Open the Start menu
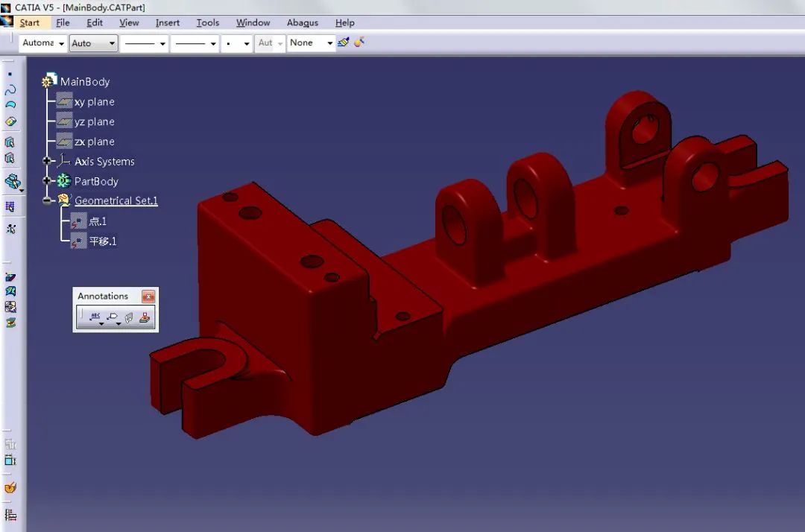The image size is (805, 532). [x=29, y=22]
